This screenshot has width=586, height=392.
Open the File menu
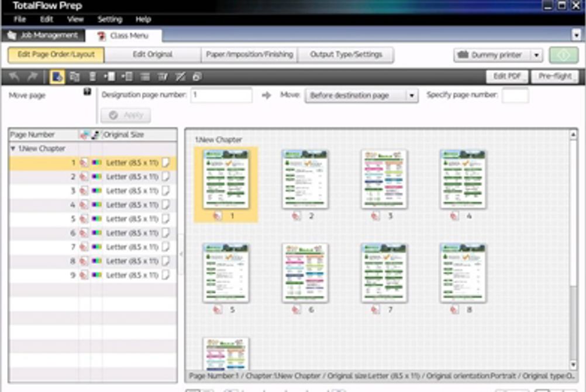pos(20,19)
